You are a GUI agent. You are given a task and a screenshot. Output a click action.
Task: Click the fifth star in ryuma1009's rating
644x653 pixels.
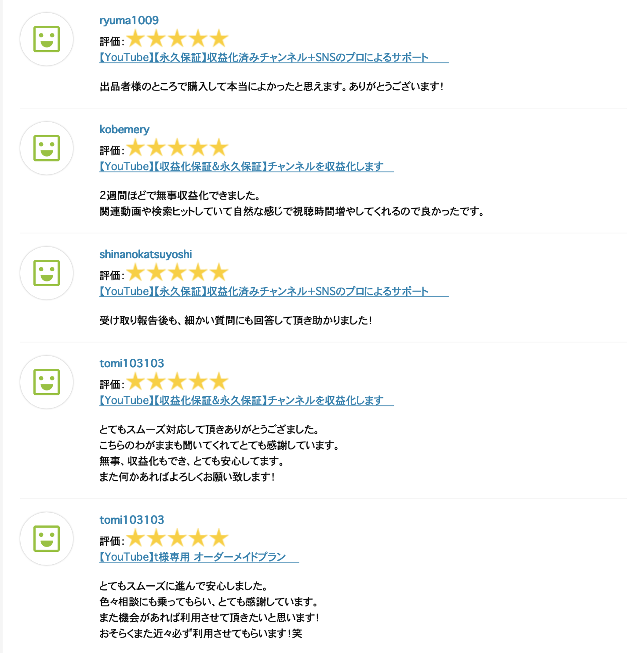(x=219, y=38)
